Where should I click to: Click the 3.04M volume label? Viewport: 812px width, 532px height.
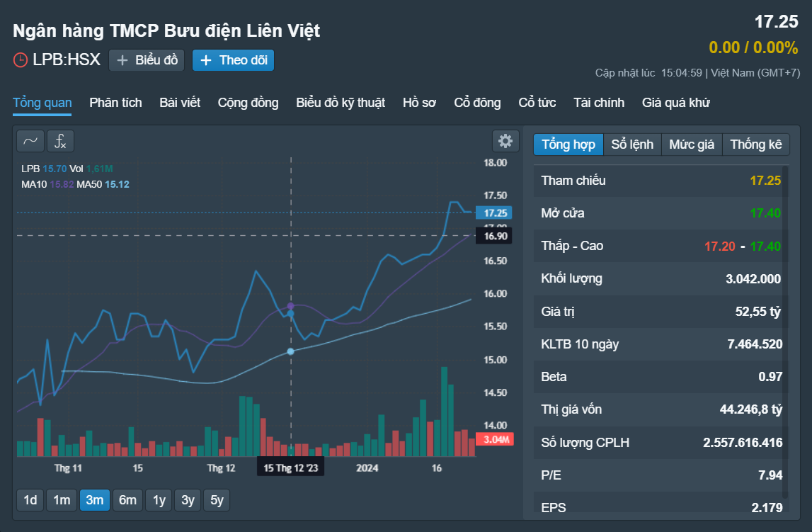(495, 439)
